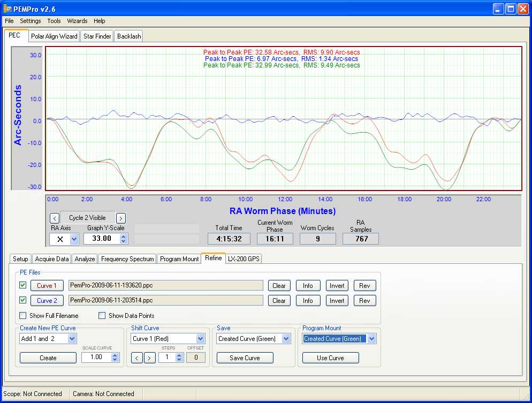This screenshot has height=403, width=532.
Task: Click the Camera: Not Connected status
Action: point(103,394)
